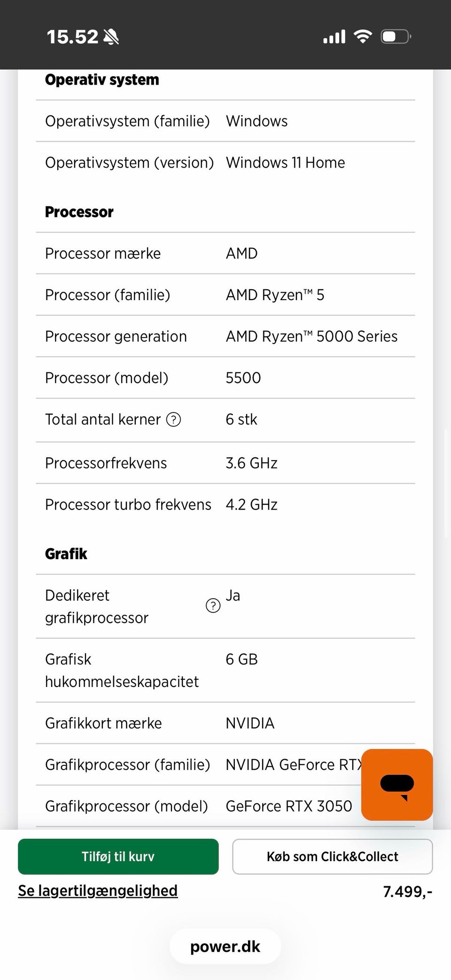This screenshot has height=980, width=451.
Task: Tap the cellular signal bars icon
Action: point(334,37)
